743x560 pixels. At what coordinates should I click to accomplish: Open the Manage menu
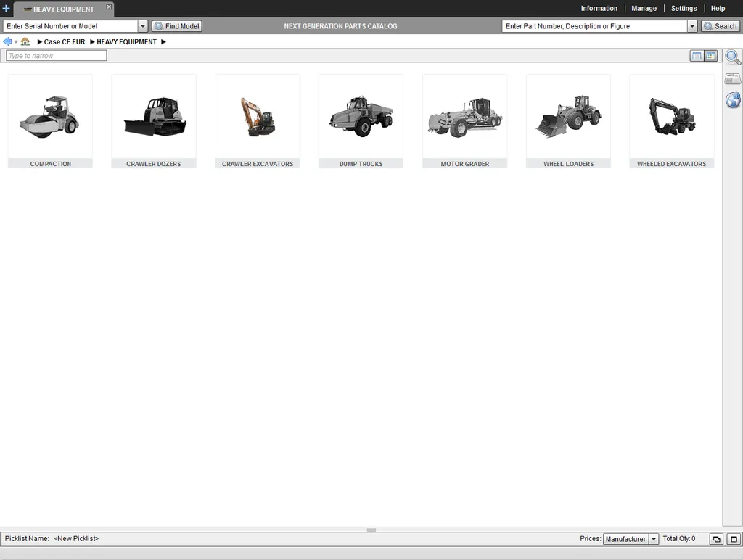click(x=644, y=9)
